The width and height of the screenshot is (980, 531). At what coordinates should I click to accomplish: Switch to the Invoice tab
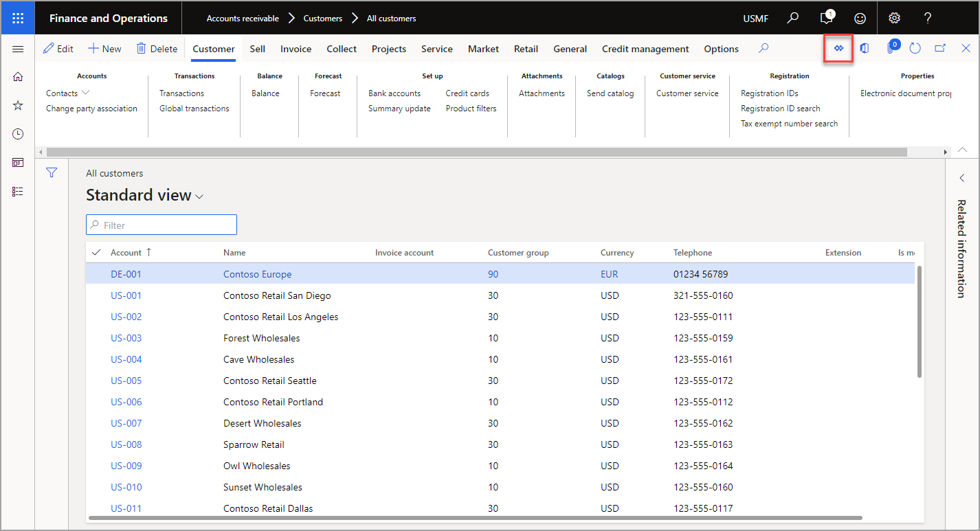pos(296,49)
